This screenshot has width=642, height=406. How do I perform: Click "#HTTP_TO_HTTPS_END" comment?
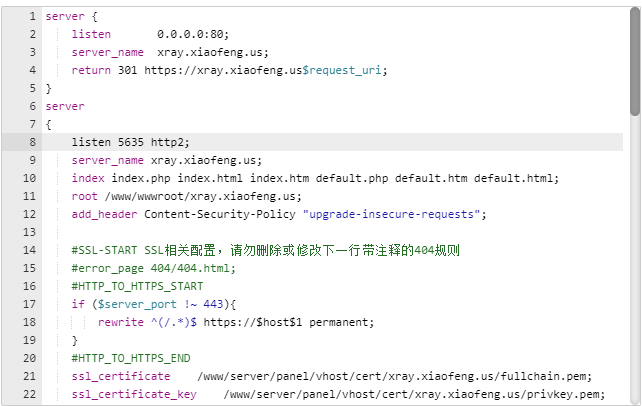click(131, 358)
